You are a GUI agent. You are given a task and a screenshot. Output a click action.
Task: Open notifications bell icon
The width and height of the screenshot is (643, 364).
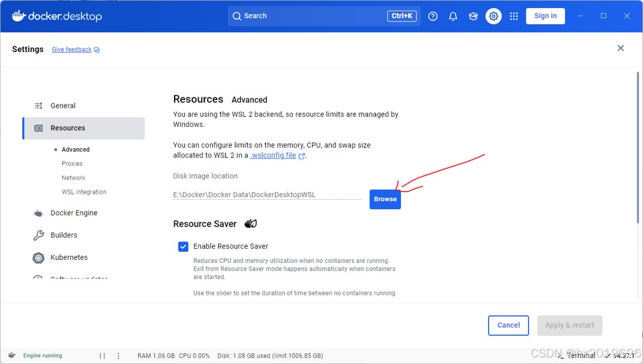point(453,16)
